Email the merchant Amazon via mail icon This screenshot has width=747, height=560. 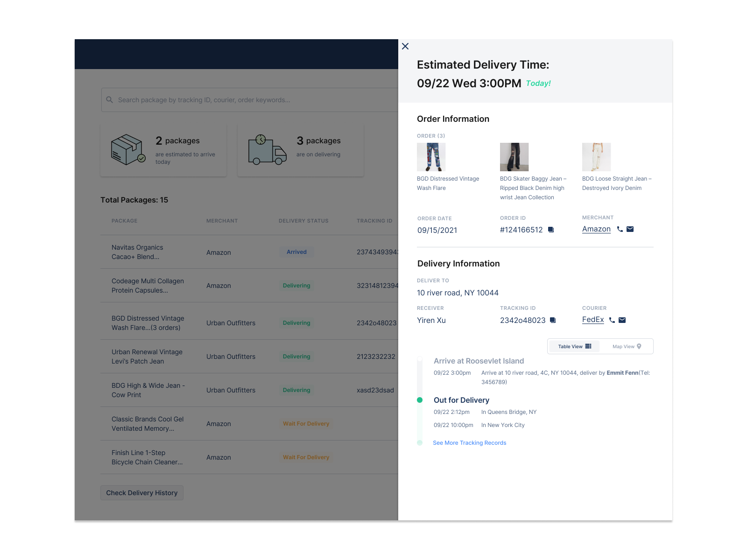(630, 229)
